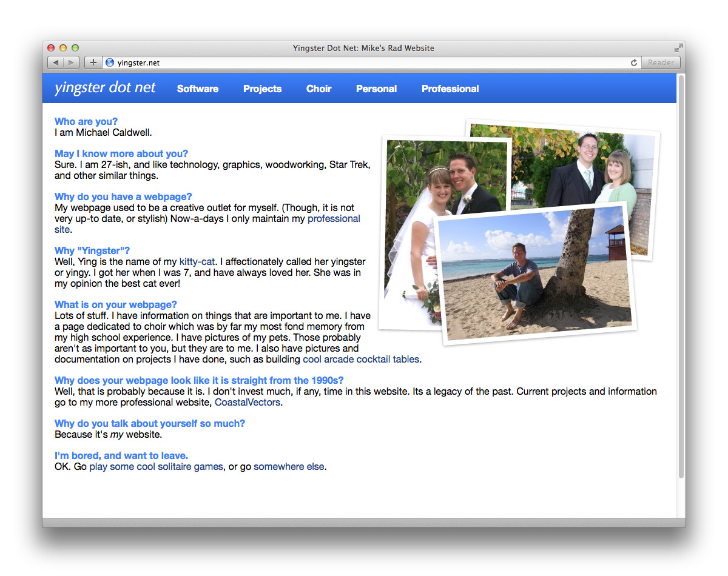Click the browser Back arrow button
728x576 pixels.
(56, 62)
